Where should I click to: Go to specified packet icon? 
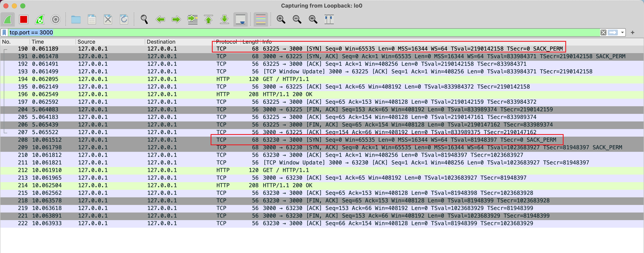point(192,19)
